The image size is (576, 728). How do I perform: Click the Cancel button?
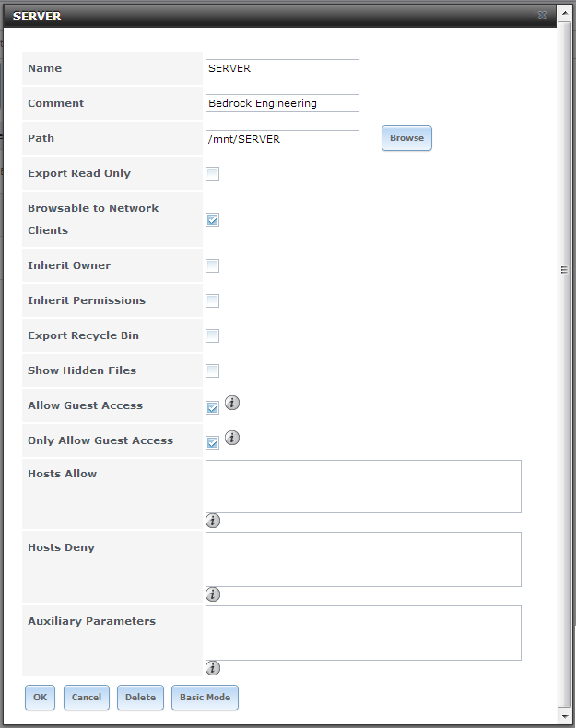(87, 698)
